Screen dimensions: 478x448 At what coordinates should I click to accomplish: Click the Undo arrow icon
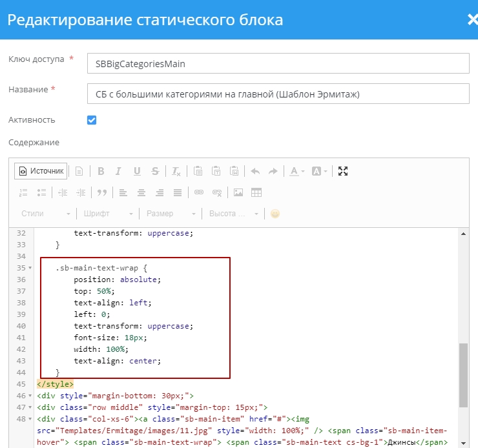pos(255,171)
